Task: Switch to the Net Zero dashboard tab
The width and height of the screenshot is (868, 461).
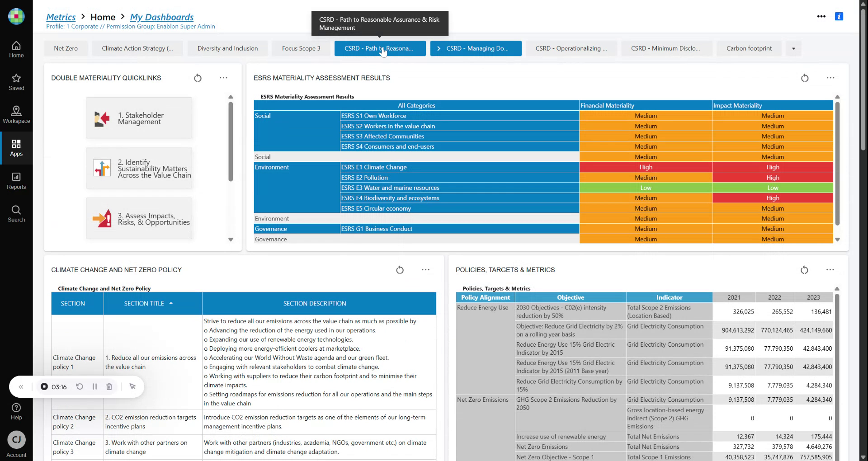Action: coord(66,49)
